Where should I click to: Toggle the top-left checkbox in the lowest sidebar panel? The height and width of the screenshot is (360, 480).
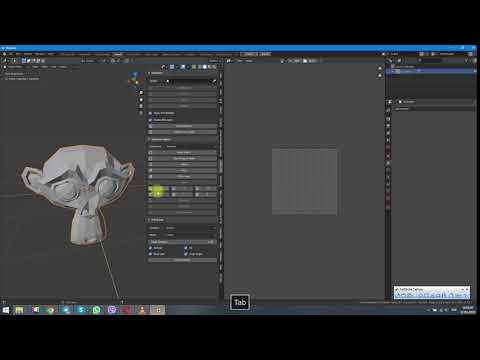click(x=150, y=248)
